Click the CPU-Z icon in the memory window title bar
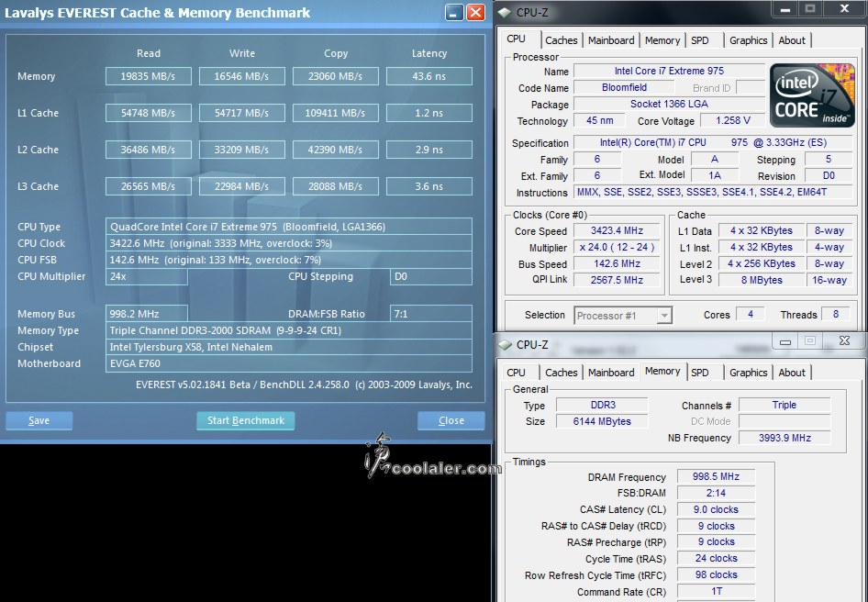Viewport: 868px width, 602px height. 505,344
